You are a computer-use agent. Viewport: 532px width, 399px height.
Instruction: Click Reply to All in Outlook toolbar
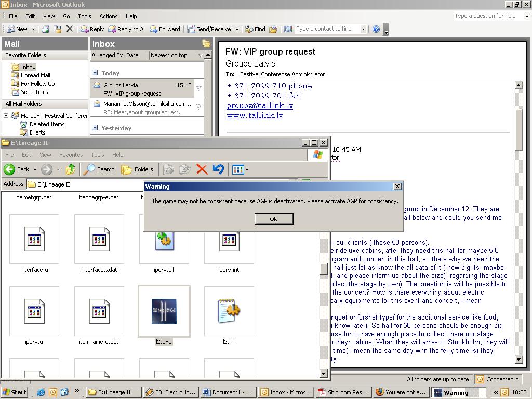coord(127,29)
